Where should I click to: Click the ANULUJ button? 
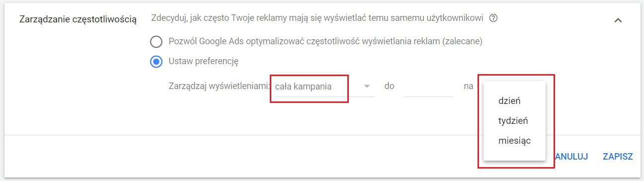coord(571,157)
